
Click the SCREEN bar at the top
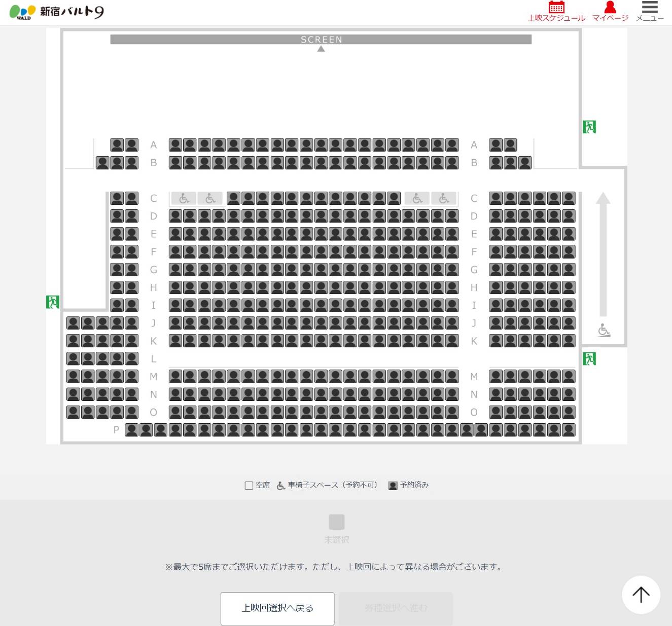pyautogui.click(x=321, y=40)
